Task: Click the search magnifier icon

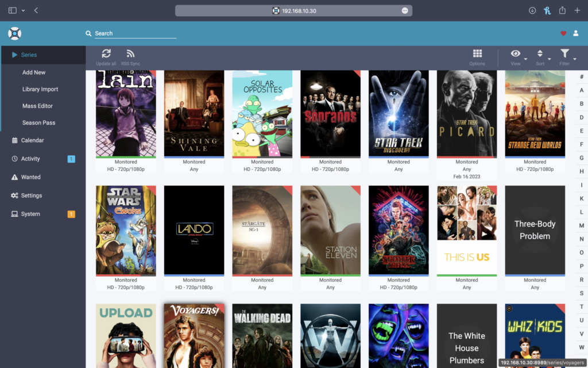Action: click(88, 33)
